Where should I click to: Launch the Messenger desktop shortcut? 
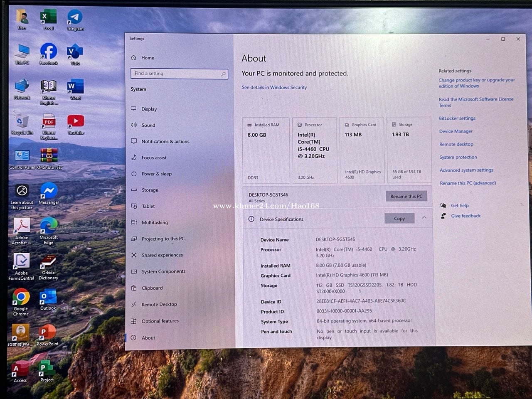[x=49, y=192]
